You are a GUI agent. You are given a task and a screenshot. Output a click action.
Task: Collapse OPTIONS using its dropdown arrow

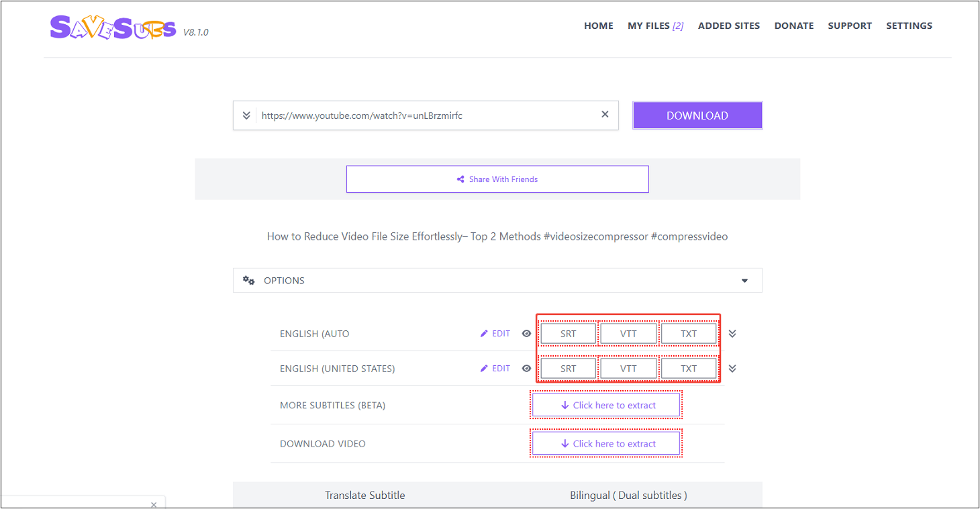pyautogui.click(x=744, y=280)
